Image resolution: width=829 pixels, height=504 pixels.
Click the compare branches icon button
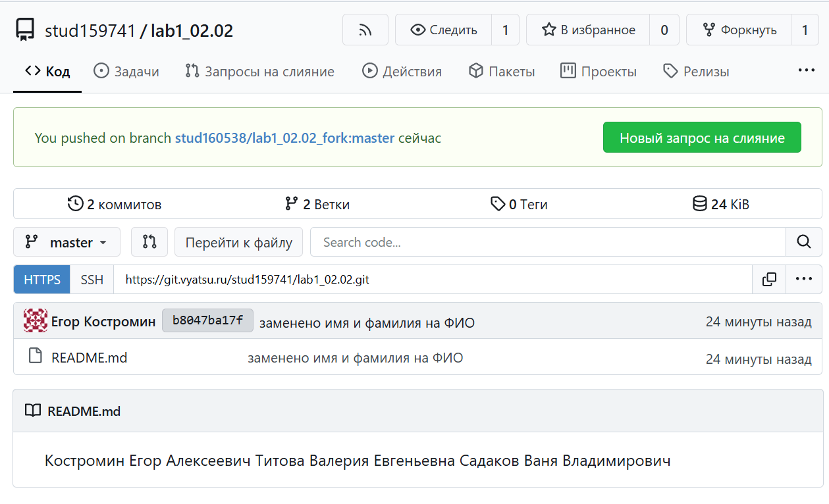point(149,242)
